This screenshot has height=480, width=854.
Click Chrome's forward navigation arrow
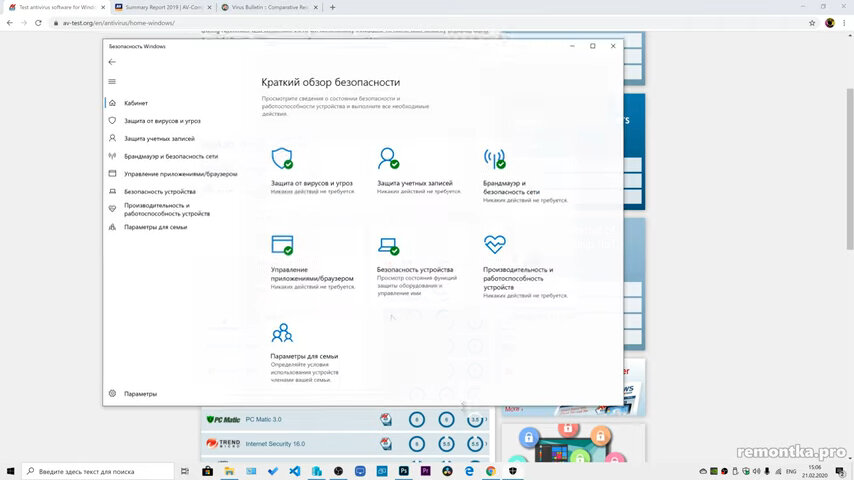[24, 23]
